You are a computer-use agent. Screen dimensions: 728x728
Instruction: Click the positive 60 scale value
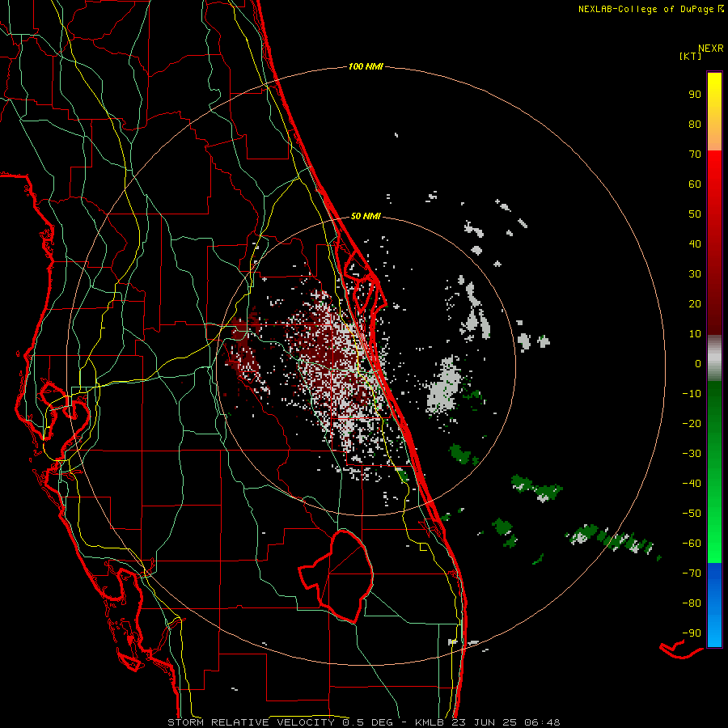[695, 184]
